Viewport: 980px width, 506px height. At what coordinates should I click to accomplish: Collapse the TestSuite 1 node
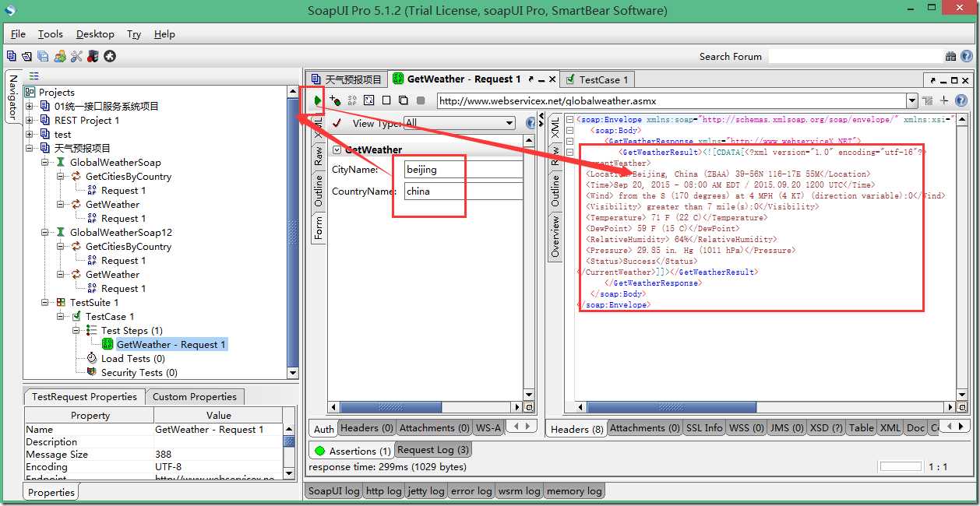[46, 303]
